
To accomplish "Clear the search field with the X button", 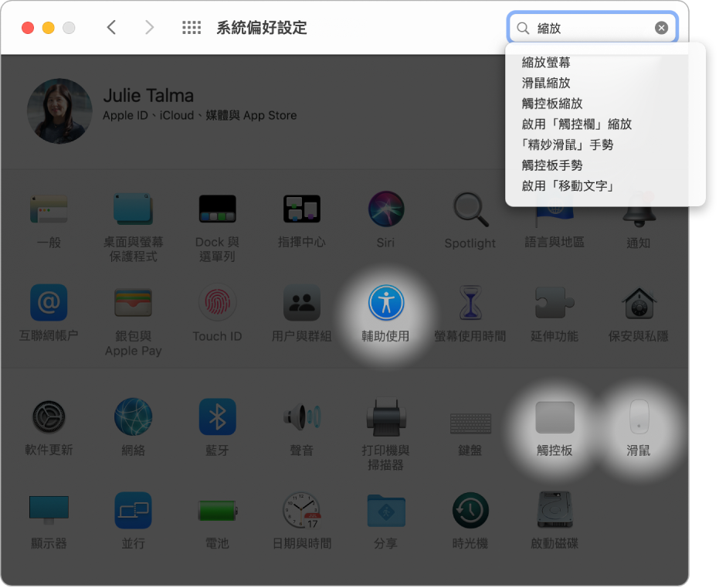I will click(x=662, y=27).
